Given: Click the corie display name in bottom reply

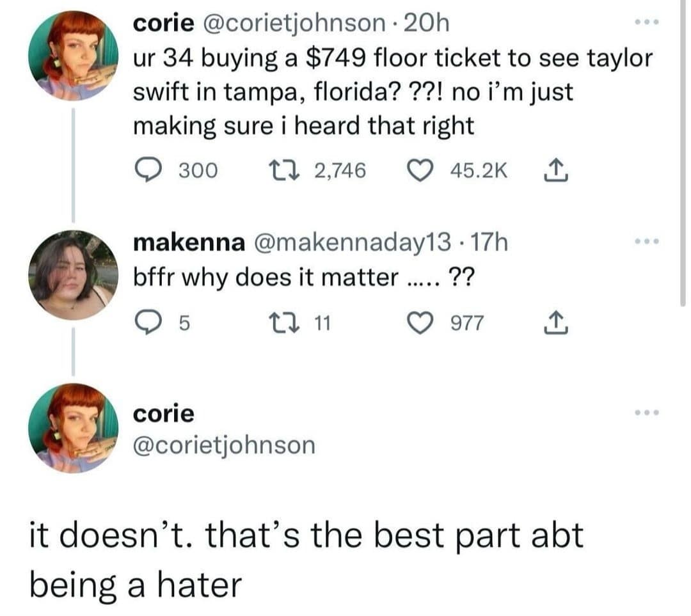Looking at the screenshot, I should [x=163, y=413].
